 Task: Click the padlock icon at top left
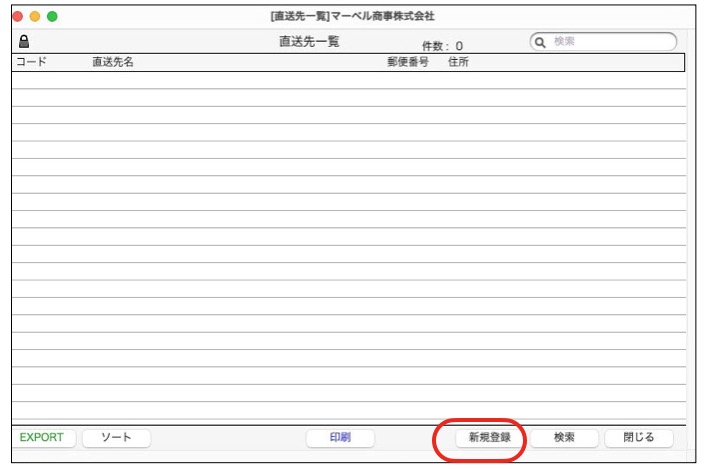(x=23, y=42)
